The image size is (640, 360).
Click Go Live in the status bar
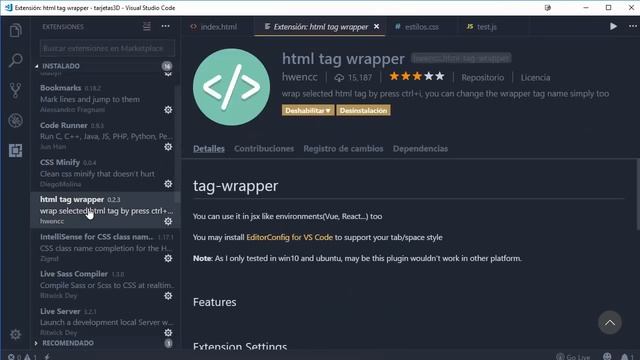point(573,357)
